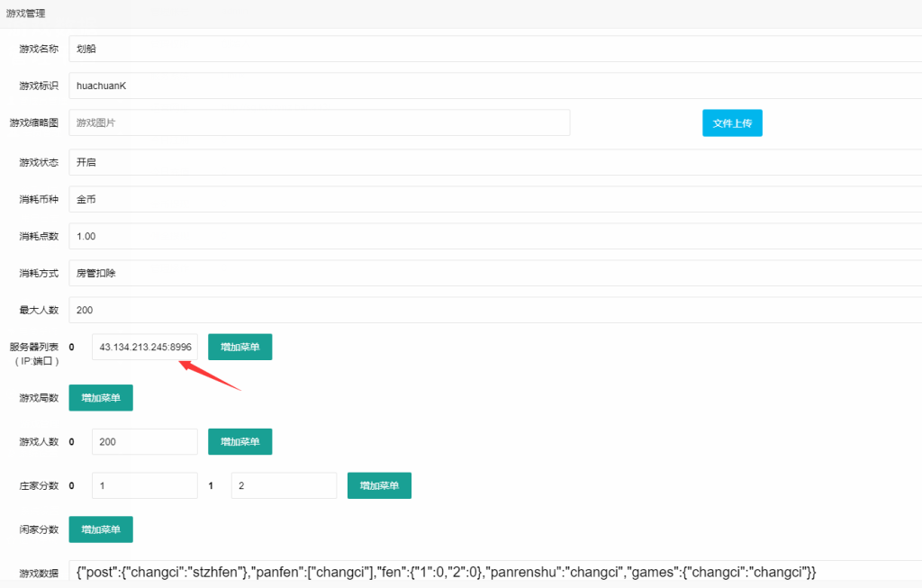Click the second 庄家分数 input containing 2
Screen dimensions: 922x588
[x=284, y=485]
